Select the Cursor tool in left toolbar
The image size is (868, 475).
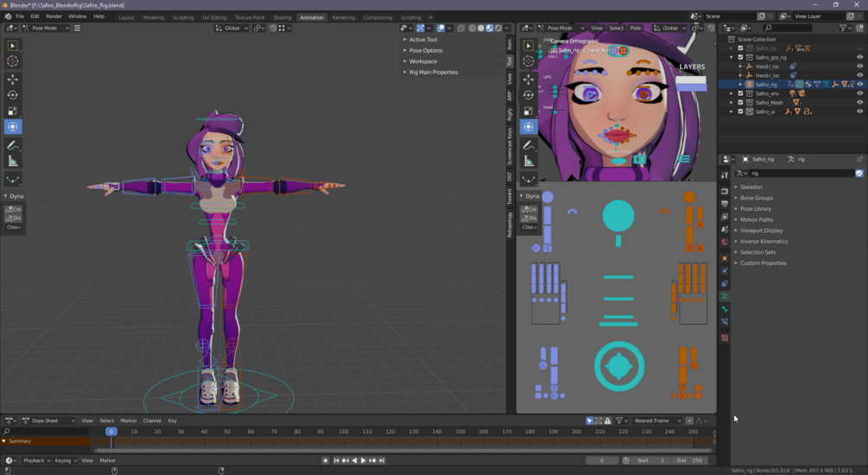coord(12,61)
